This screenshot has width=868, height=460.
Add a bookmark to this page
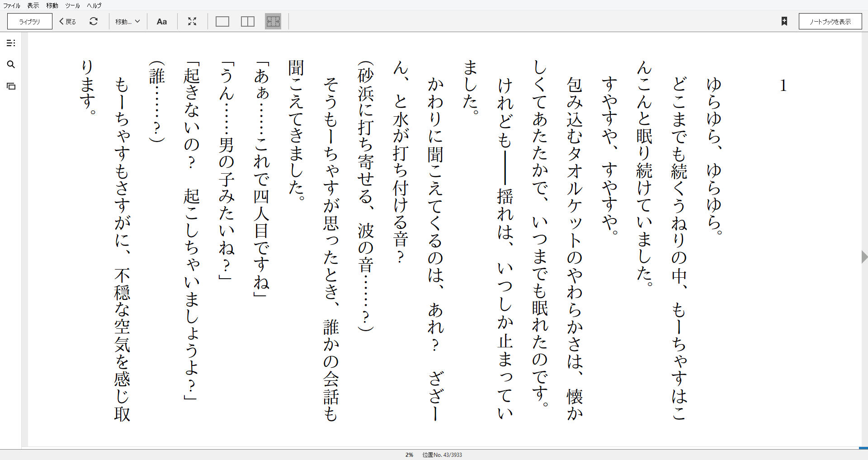click(784, 21)
